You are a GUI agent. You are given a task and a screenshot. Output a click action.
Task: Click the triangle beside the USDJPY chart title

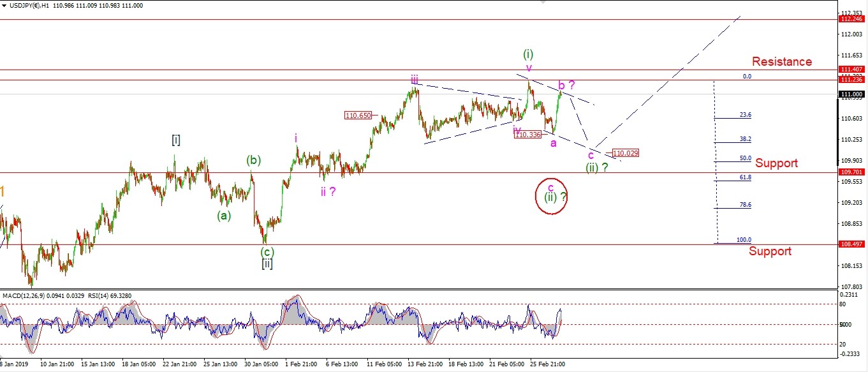[4, 5]
